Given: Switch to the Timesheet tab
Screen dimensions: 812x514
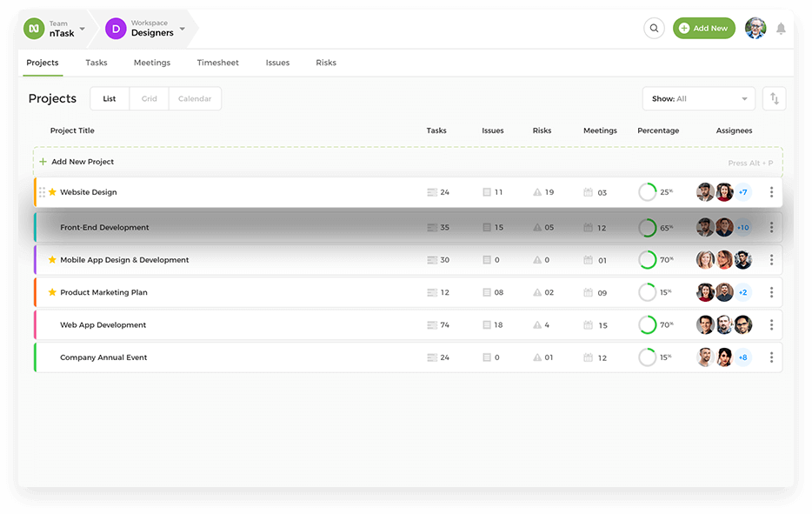Looking at the screenshot, I should (x=217, y=63).
